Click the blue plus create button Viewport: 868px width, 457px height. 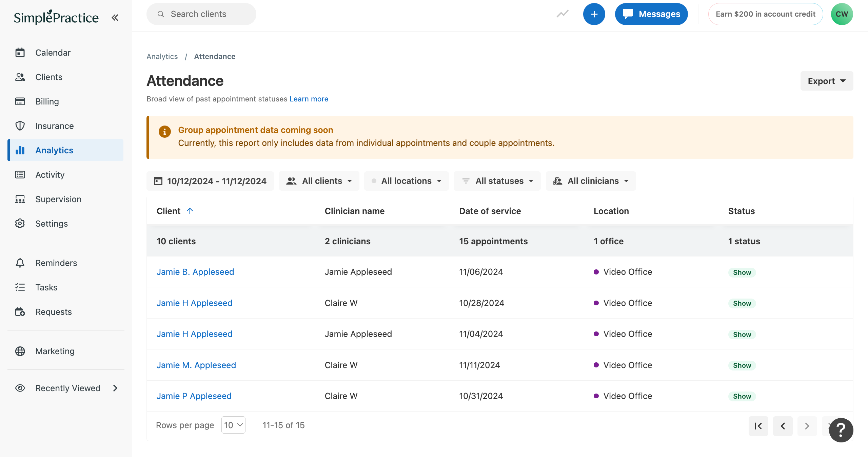tap(594, 14)
